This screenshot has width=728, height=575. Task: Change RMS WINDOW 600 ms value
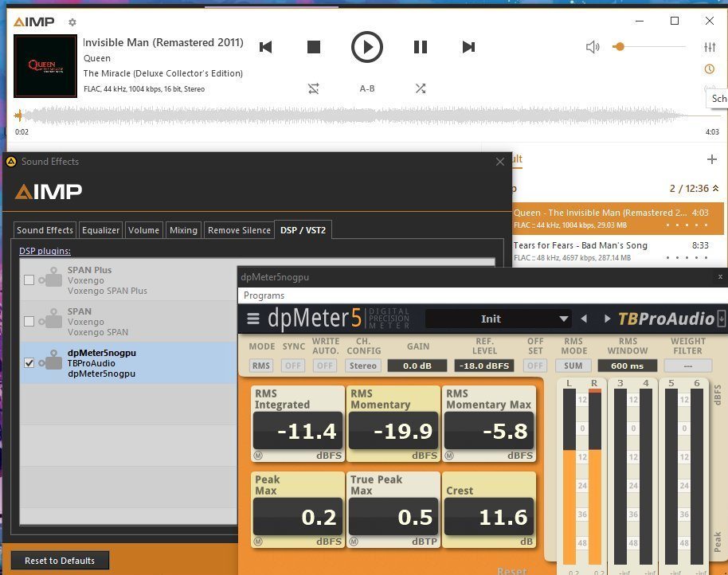[x=628, y=366]
